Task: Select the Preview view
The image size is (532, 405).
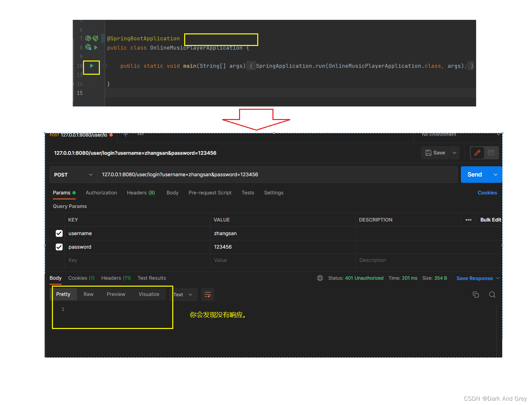Action: pyautogui.click(x=116, y=294)
